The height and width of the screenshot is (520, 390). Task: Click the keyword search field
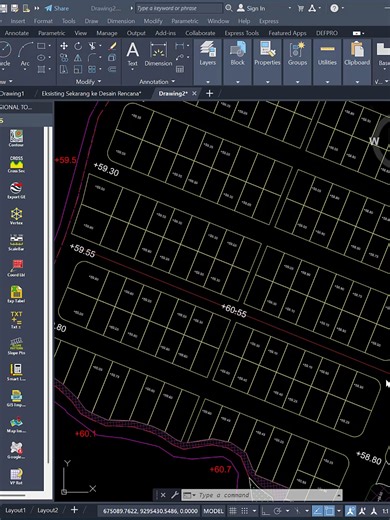pos(179,8)
